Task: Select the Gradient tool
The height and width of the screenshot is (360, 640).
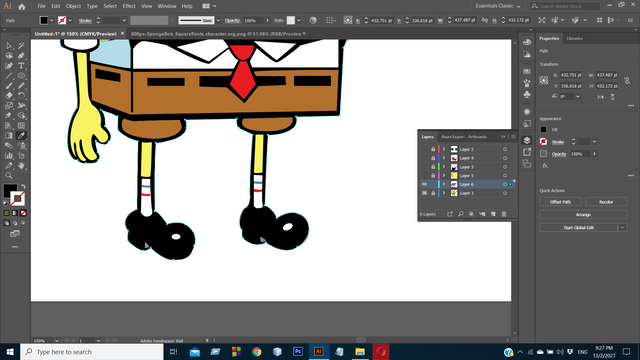Action: pos(9,136)
